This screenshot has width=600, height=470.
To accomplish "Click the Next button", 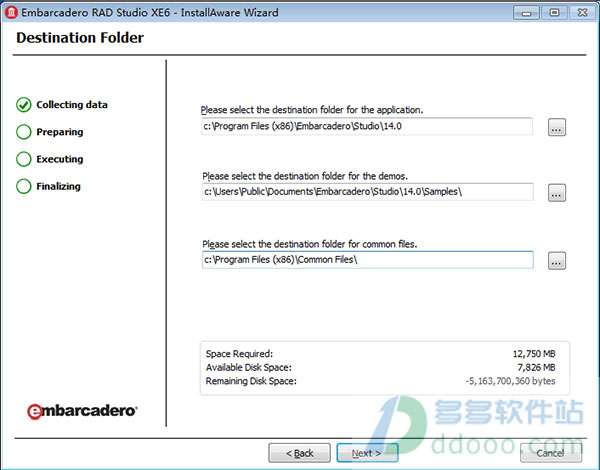I will (x=367, y=453).
